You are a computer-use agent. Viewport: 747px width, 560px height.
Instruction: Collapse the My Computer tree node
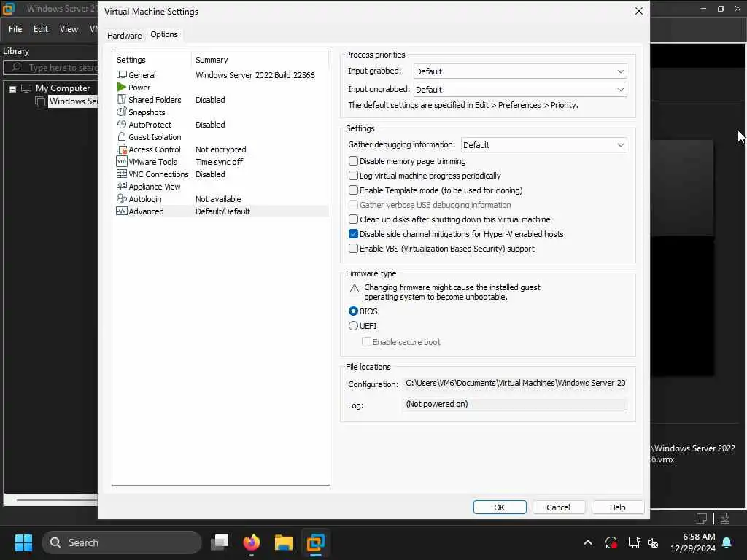tap(13, 89)
